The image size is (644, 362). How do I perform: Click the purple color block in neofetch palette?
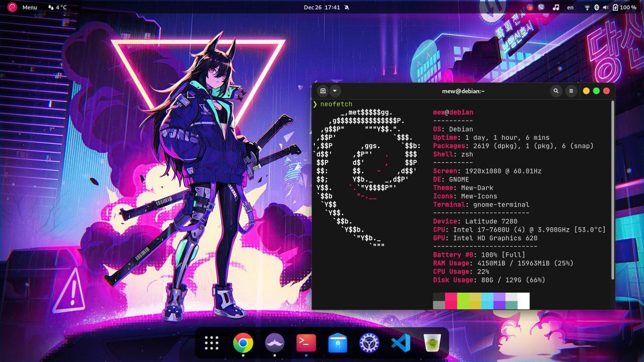pos(500,301)
